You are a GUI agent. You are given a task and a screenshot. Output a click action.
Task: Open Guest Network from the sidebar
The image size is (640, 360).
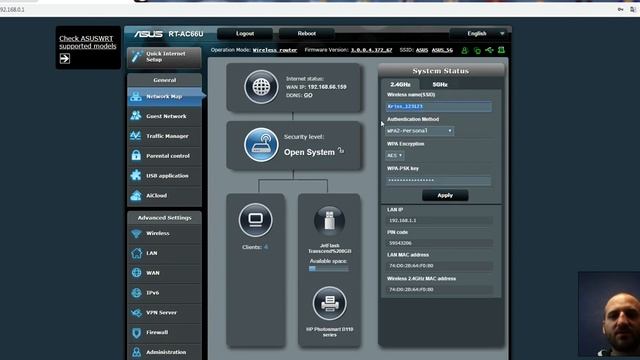point(164,116)
